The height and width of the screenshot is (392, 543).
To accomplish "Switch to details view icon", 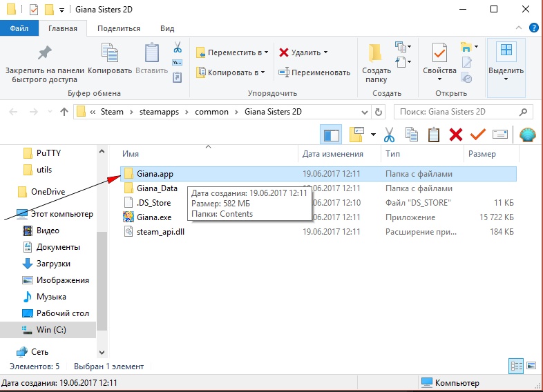I will coord(516,366).
